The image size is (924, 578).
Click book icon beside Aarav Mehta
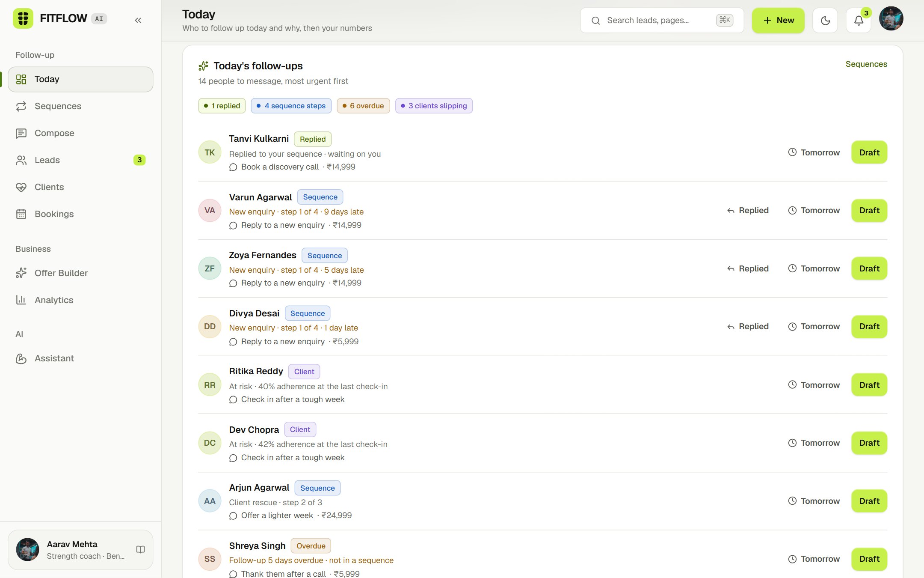click(140, 549)
